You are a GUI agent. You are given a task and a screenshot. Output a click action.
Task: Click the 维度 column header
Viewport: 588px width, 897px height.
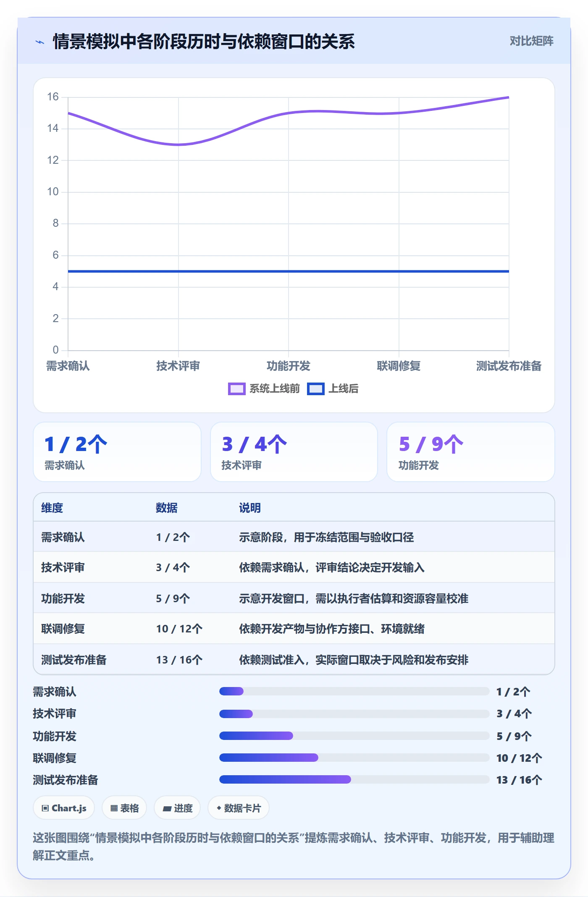[x=52, y=508]
